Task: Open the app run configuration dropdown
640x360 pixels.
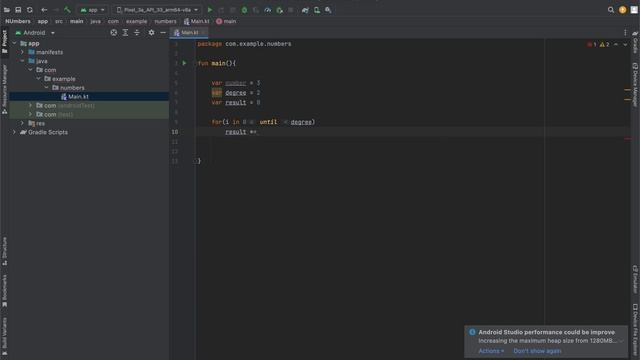Action: point(93,10)
